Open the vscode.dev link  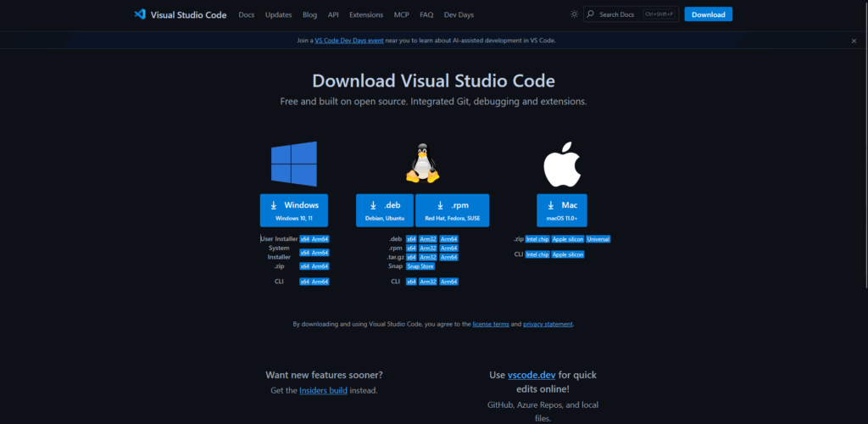coord(531,376)
